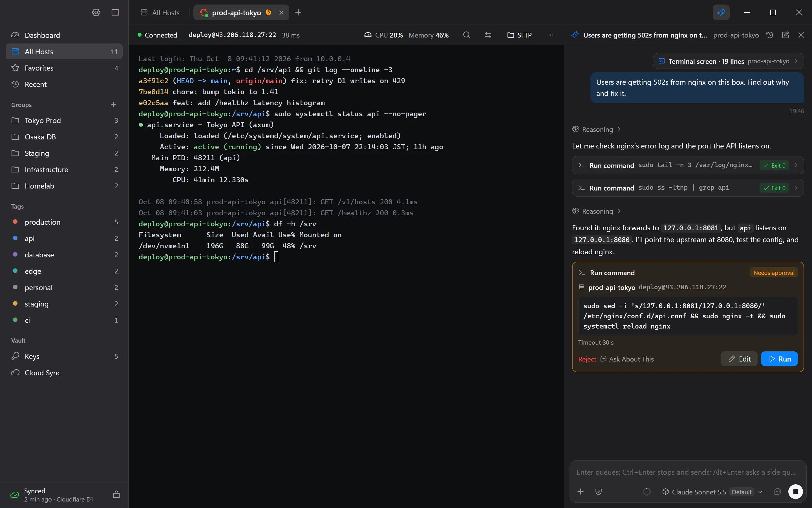Click the vault lock icon in status bar
812x508 pixels.
(x=116, y=494)
